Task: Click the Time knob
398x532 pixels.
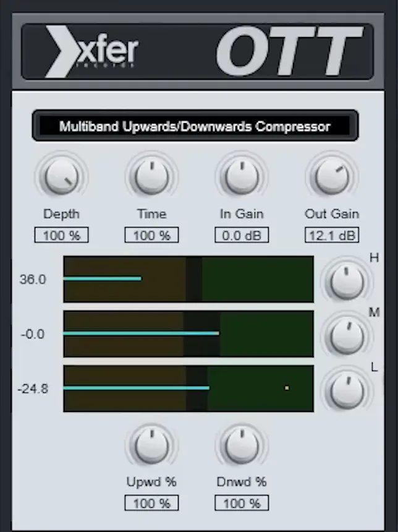Action: (151, 177)
